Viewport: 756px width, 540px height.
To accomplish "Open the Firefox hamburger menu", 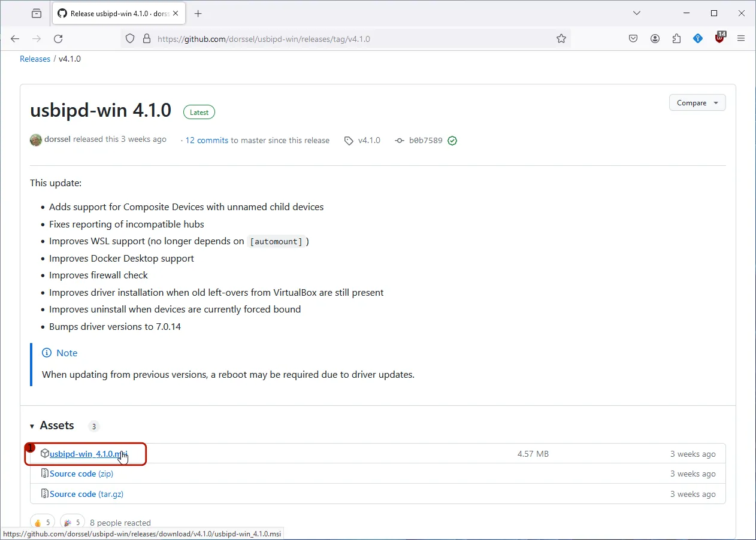I will (741, 38).
